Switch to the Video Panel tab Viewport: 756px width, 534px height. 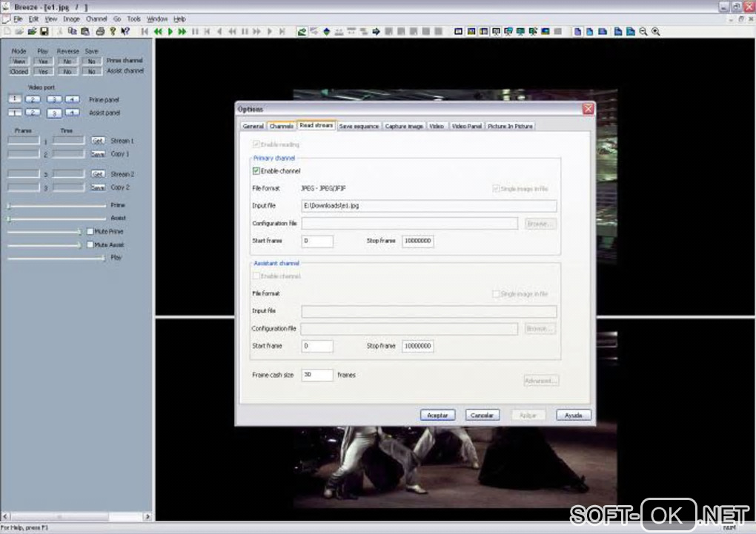point(467,126)
